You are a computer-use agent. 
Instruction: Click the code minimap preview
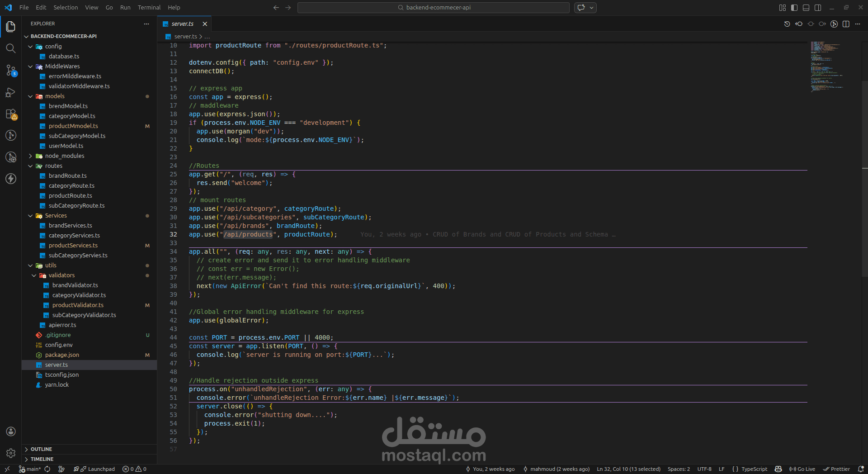click(x=826, y=67)
